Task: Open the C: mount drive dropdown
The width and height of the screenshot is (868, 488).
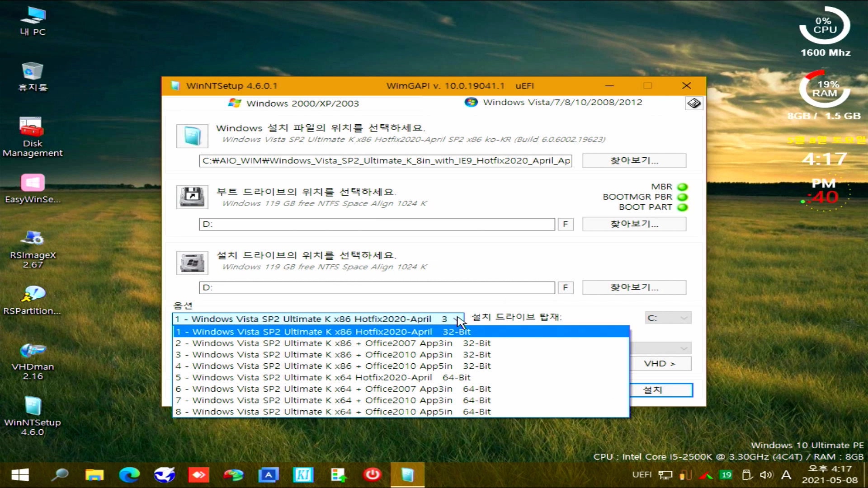Action: point(668,318)
